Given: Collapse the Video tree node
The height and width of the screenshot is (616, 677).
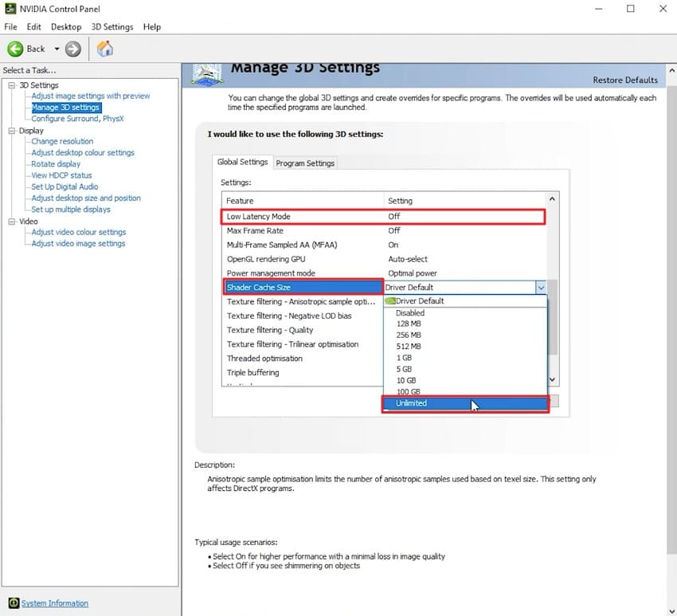Looking at the screenshot, I should 12,222.
